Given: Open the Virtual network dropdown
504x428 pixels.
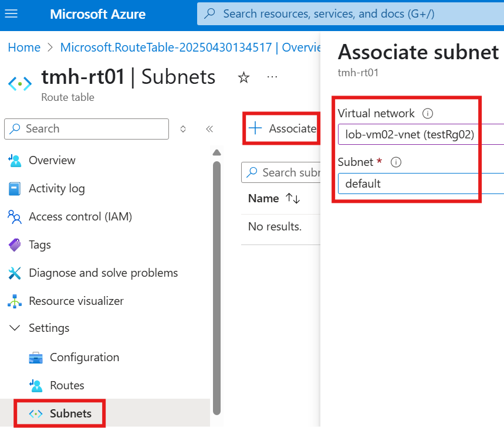Looking at the screenshot, I should pyautogui.click(x=421, y=134).
